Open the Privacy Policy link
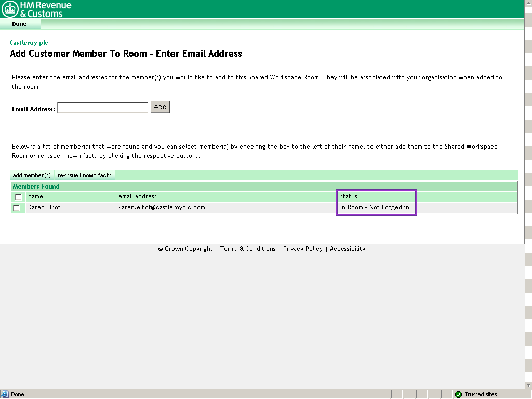Screen dimensions: 532x399 pos(303,249)
